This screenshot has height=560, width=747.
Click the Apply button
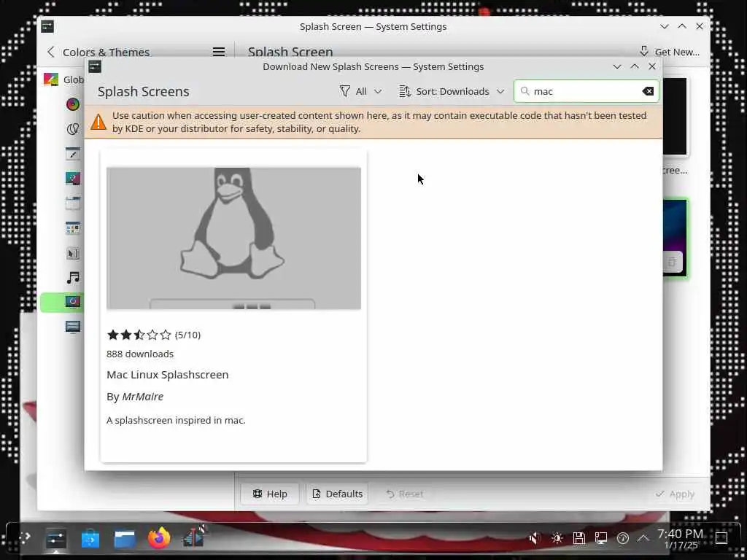click(x=675, y=494)
